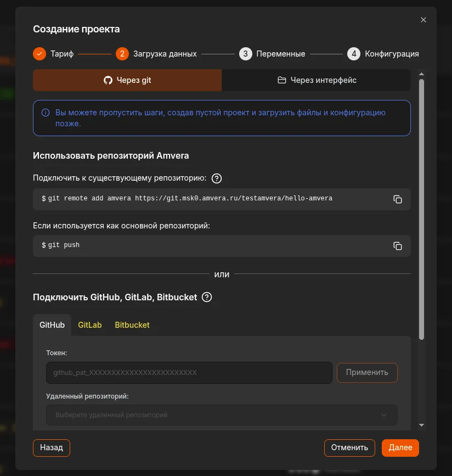Click the blue notice about skipping steps

click(x=222, y=118)
